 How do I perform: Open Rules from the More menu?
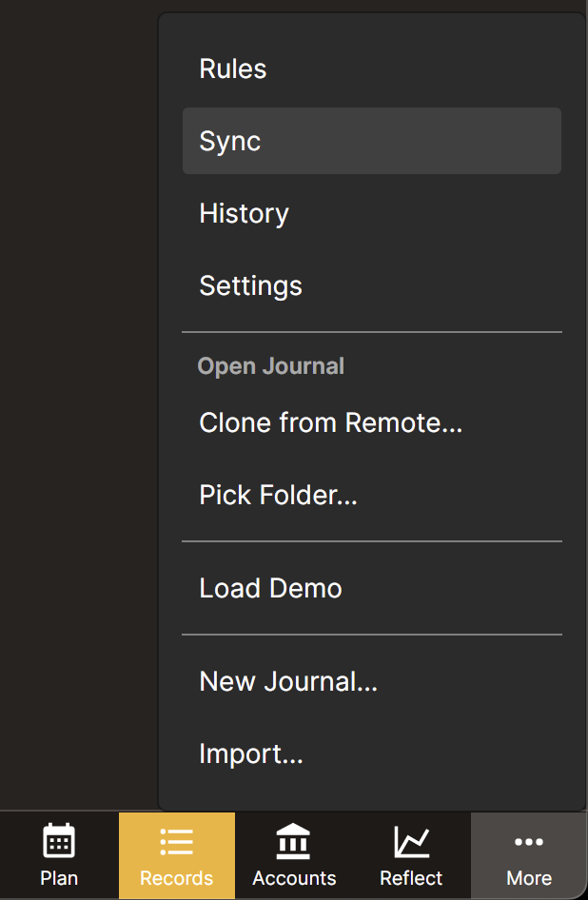pos(371,68)
